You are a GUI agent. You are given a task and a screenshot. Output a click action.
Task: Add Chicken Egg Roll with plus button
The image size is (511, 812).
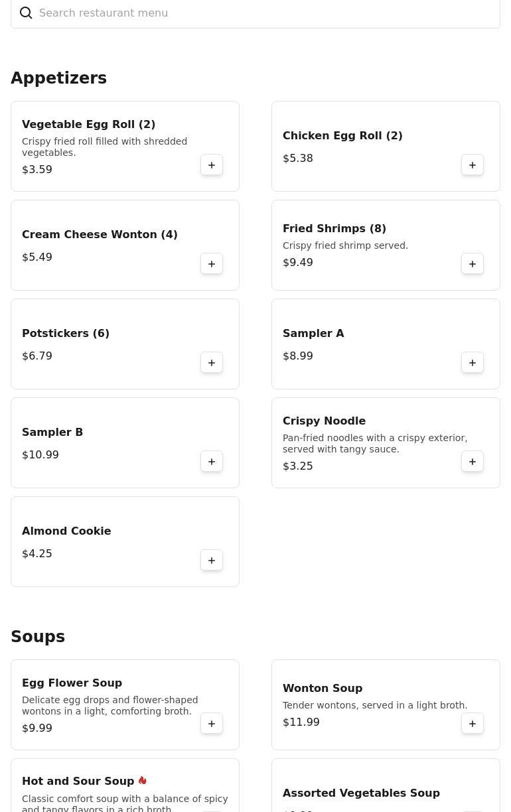click(x=473, y=165)
